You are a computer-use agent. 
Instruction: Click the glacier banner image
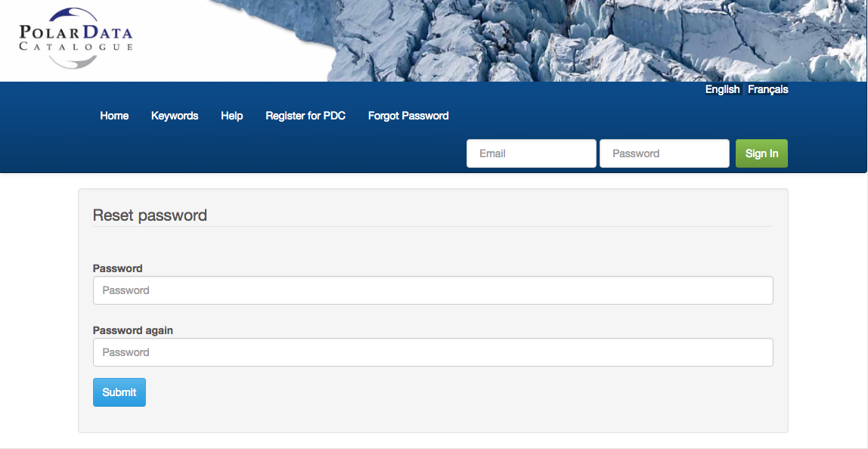(x=590, y=38)
